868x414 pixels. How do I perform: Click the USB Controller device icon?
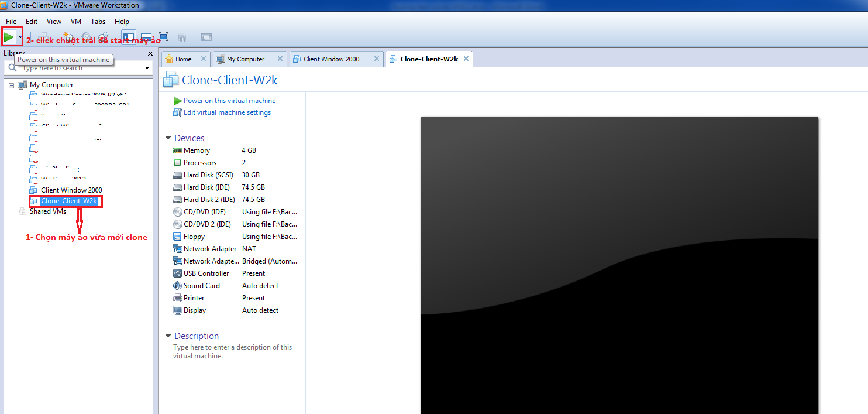pos(178,273)
